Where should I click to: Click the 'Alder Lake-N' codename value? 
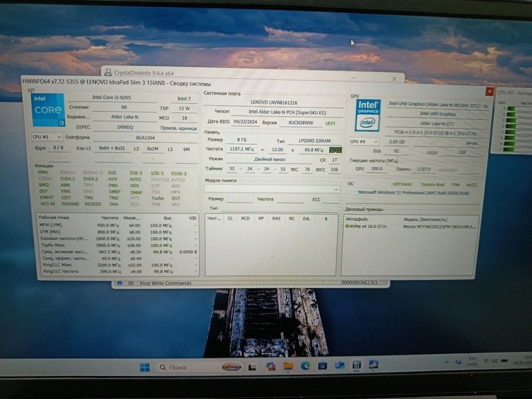click(125, 116)
